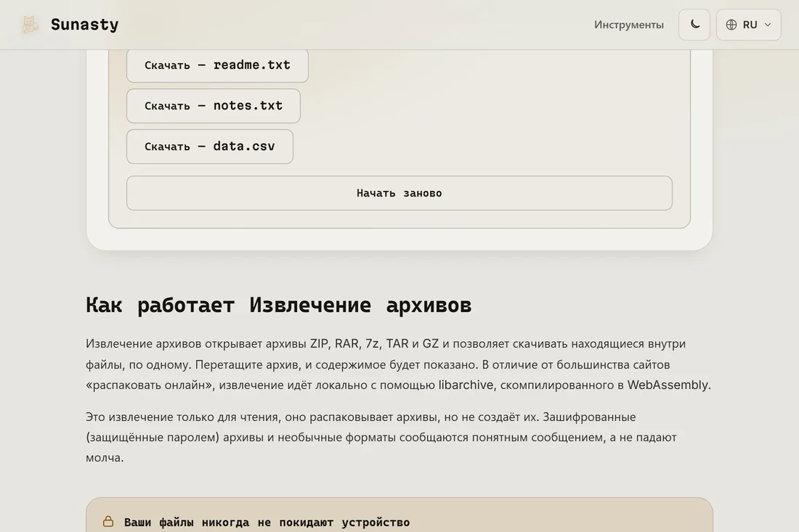Click the beige privacy notice banner

point(399,515)
